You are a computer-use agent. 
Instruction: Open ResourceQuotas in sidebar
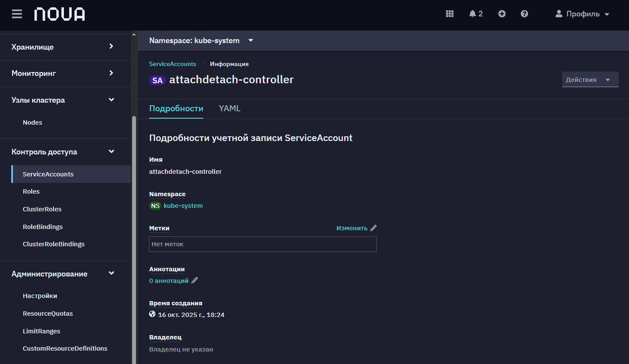[47, 314]
